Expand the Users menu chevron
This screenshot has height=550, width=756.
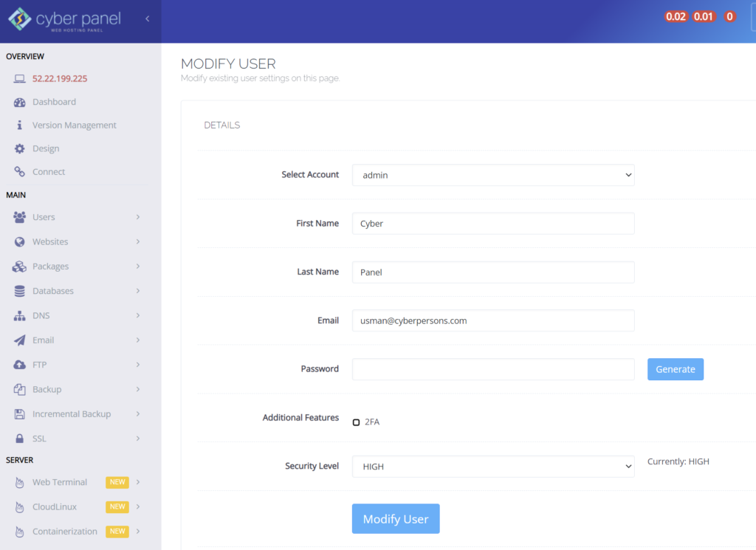pos(138,217)
